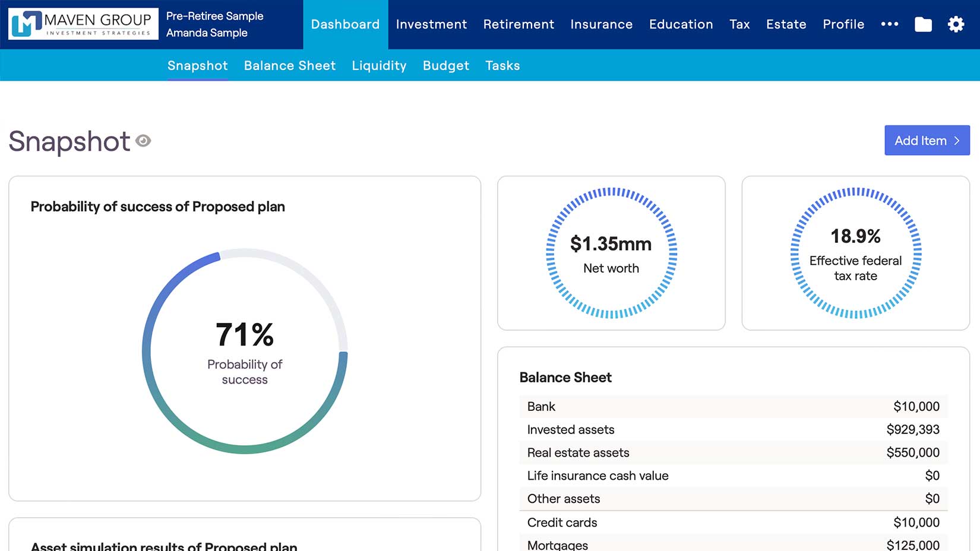Click the Other assets row label
This screenshot has height=551, width=980.
coord(564,499)
